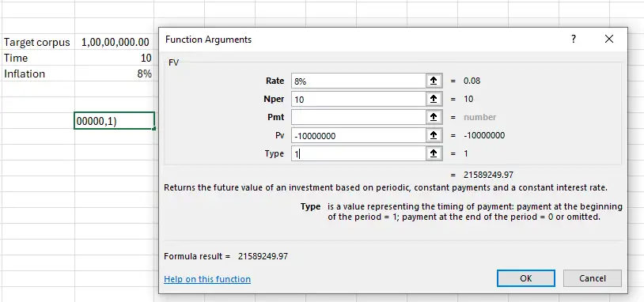Select the cell with 1,00,00,000.00

click(x=115, y=42)
